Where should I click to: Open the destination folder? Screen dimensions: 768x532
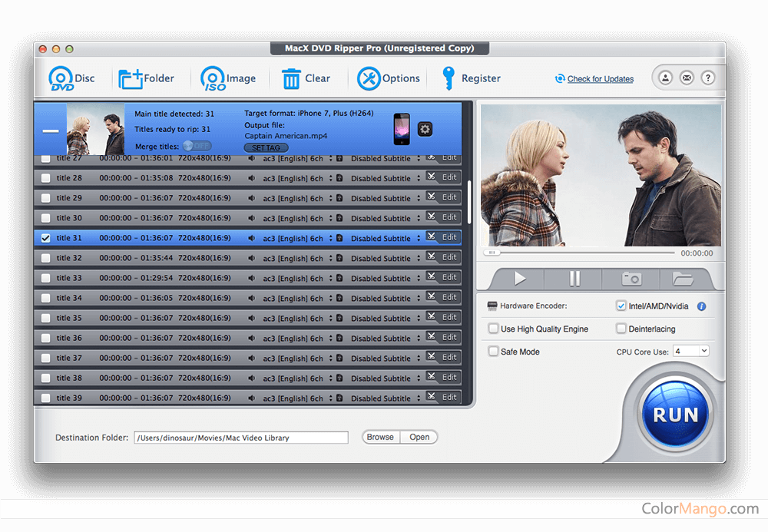[x=419, y=437]
